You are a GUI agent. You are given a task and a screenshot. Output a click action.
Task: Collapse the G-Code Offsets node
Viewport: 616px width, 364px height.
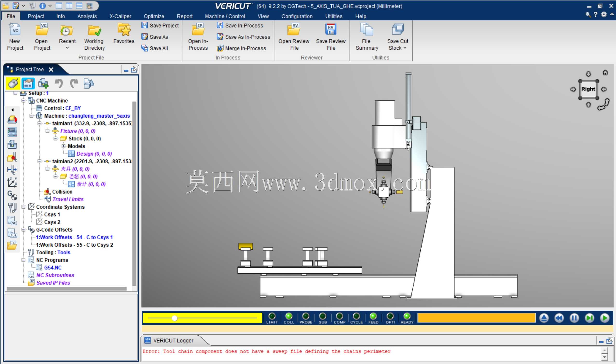pyautogui.click(x=24, y=230)
